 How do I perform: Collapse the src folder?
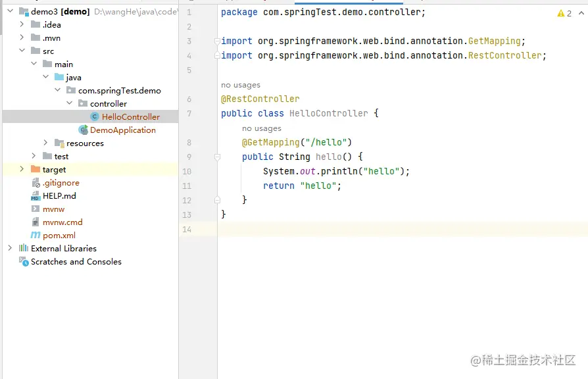(x=22, y=51)
